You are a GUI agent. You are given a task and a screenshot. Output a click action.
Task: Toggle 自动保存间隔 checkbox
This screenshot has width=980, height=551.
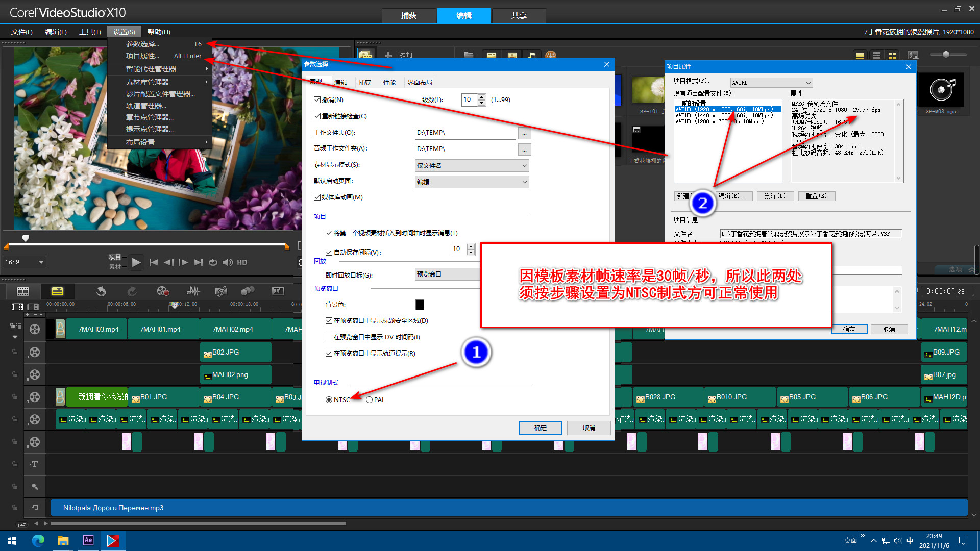pyautogui.click(x=329, y=252)
